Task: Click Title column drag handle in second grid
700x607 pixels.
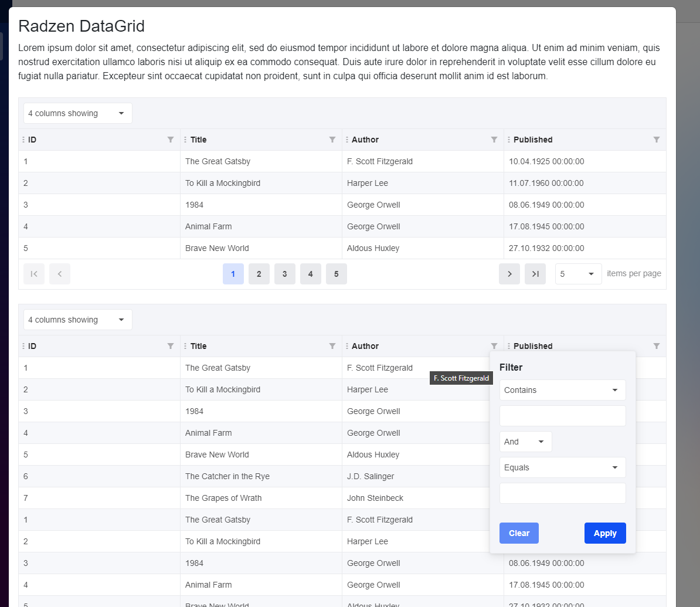Action: 185,346
